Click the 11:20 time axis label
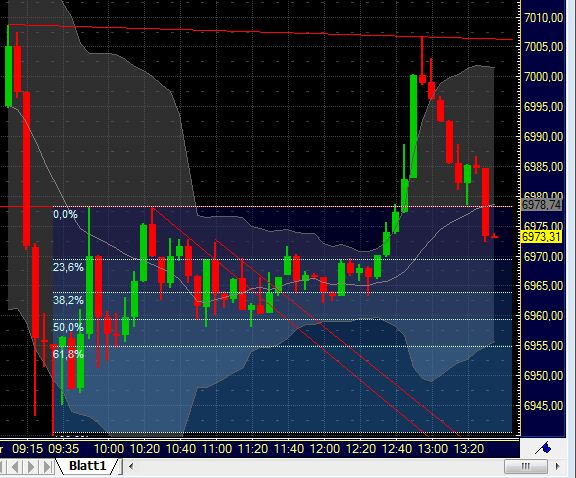Viewport: 576px width, 478px height. [x=253, y=449]
